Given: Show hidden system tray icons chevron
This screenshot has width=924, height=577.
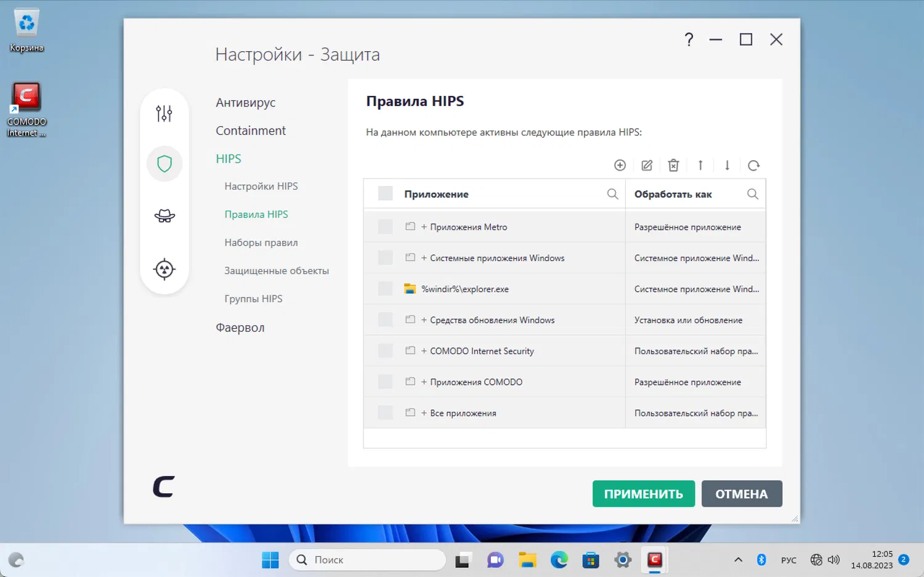Looking at the screenshot, I should [x=738, y=560].
